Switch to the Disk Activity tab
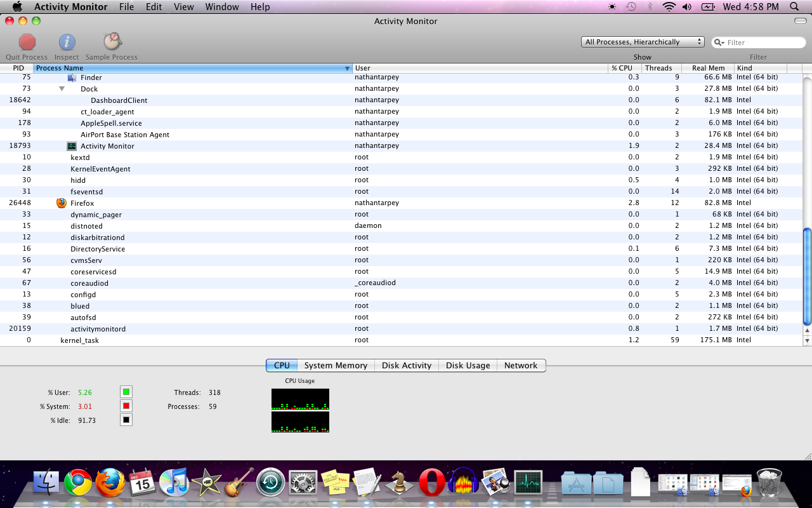Screen dimensions: 812x508 click(407, 365)
